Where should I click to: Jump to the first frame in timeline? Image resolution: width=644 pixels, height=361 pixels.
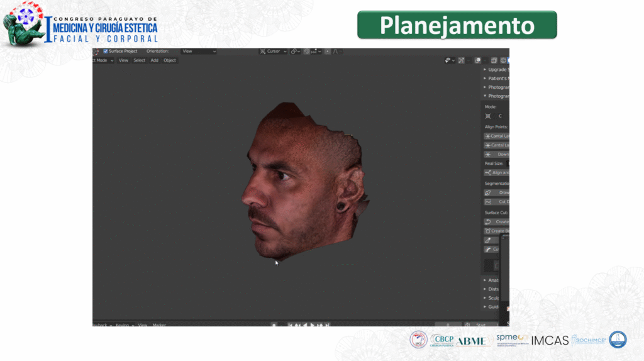290,325
